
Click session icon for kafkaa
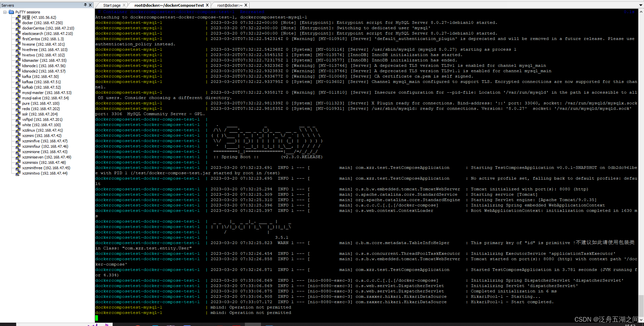(18, 82)
